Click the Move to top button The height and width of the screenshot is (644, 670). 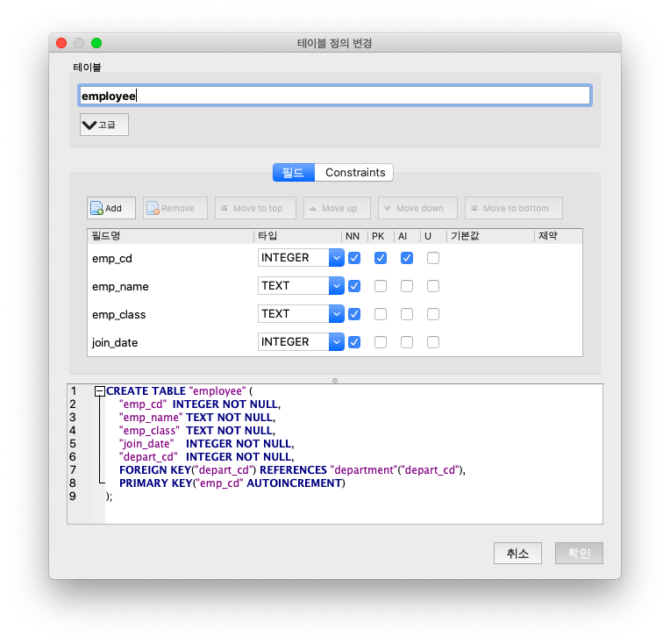255,208
